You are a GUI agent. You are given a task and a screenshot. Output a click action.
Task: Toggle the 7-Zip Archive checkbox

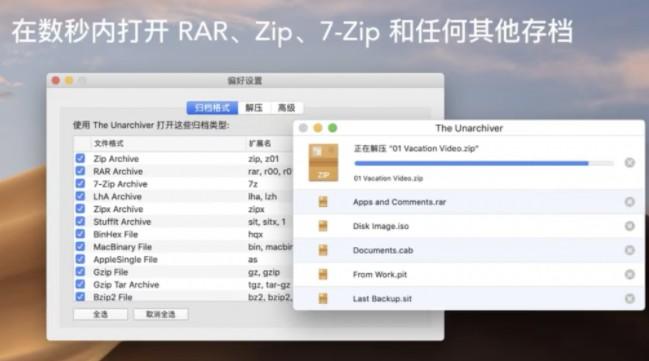[80, 183]
